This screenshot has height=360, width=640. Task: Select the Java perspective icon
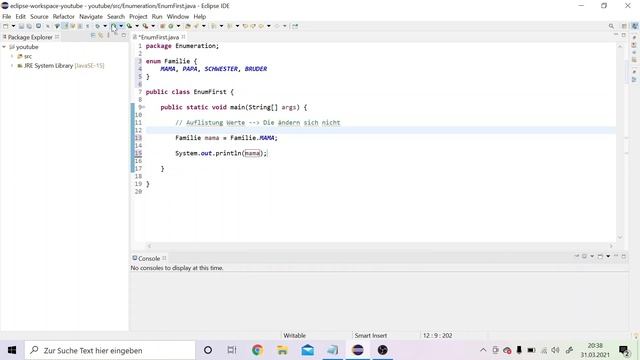tap(635, 26)
